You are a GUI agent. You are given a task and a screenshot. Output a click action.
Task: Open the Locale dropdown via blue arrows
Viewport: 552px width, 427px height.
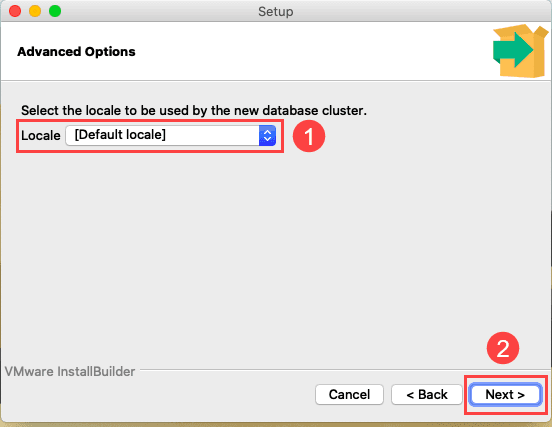[267, 136]
